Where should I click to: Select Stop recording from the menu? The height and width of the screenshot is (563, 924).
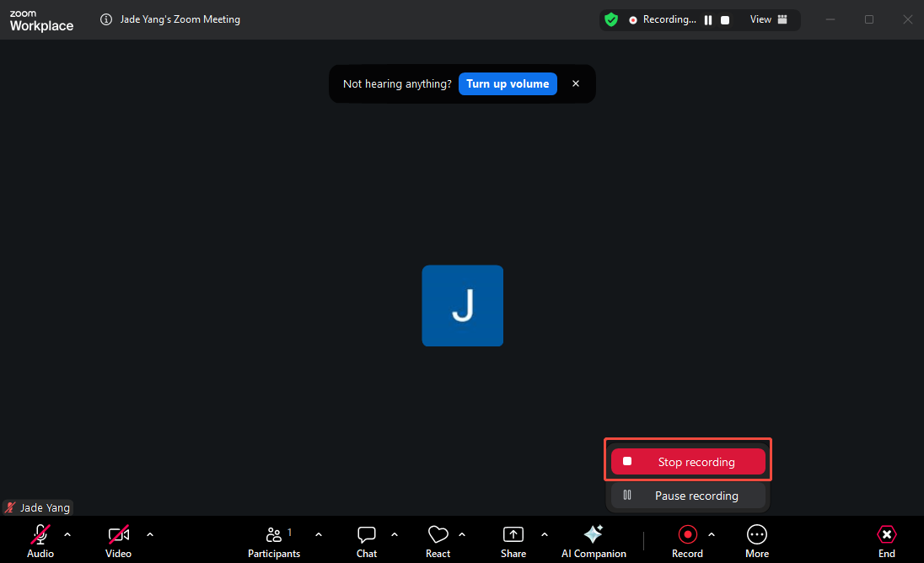point(687,461)
